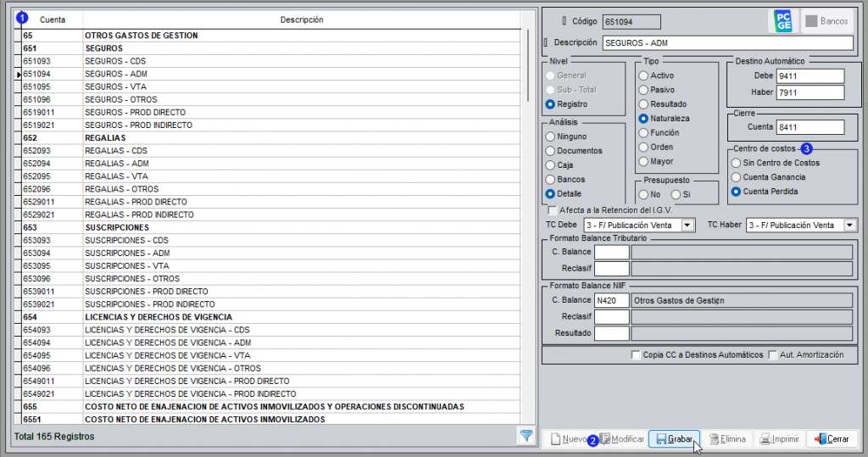Screen dimensions: 868x457
Task: Toggle Afecta a la Retencion del I.G.V.
Action: click(553, 210)
